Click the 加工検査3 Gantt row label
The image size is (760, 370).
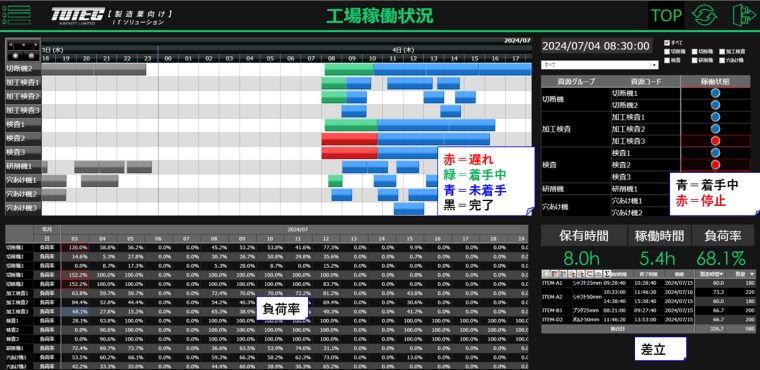(23, 111)
